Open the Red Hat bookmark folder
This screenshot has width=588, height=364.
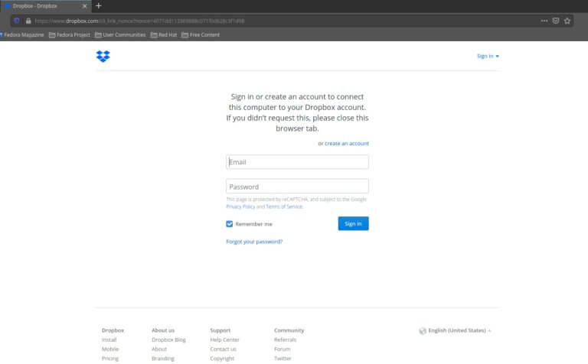[x=164, y=35]
